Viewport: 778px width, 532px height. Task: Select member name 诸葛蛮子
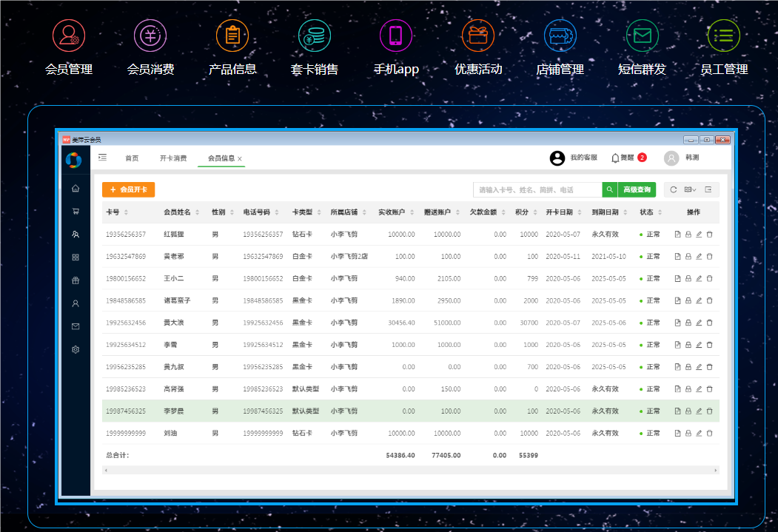click(177, 300)
